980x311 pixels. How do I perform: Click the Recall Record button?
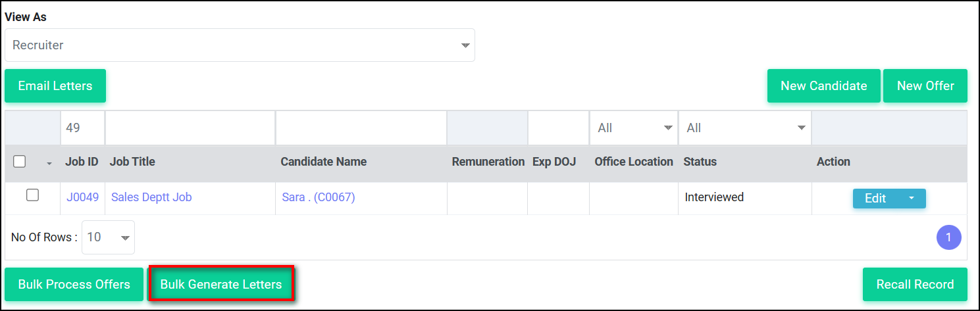(915, 285)
